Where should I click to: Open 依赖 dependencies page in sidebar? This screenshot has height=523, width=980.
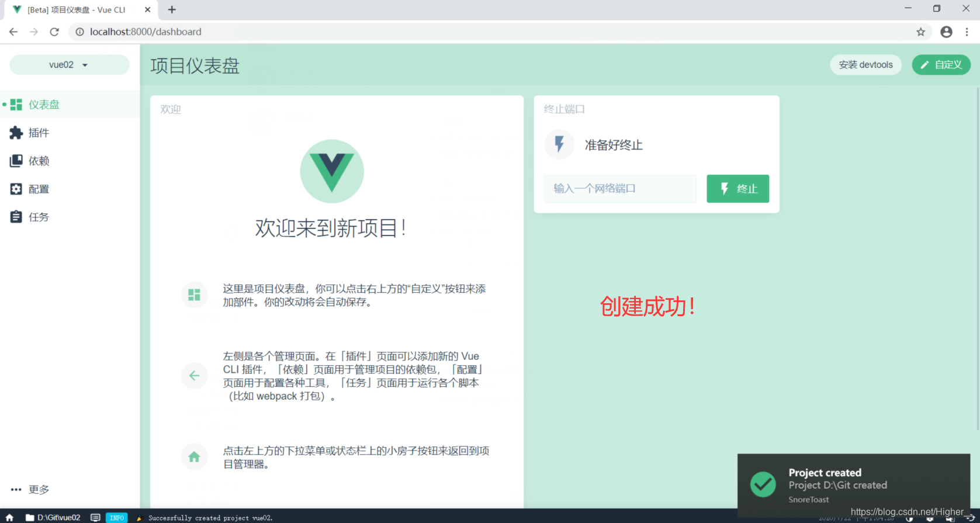(x=70, y=161)
